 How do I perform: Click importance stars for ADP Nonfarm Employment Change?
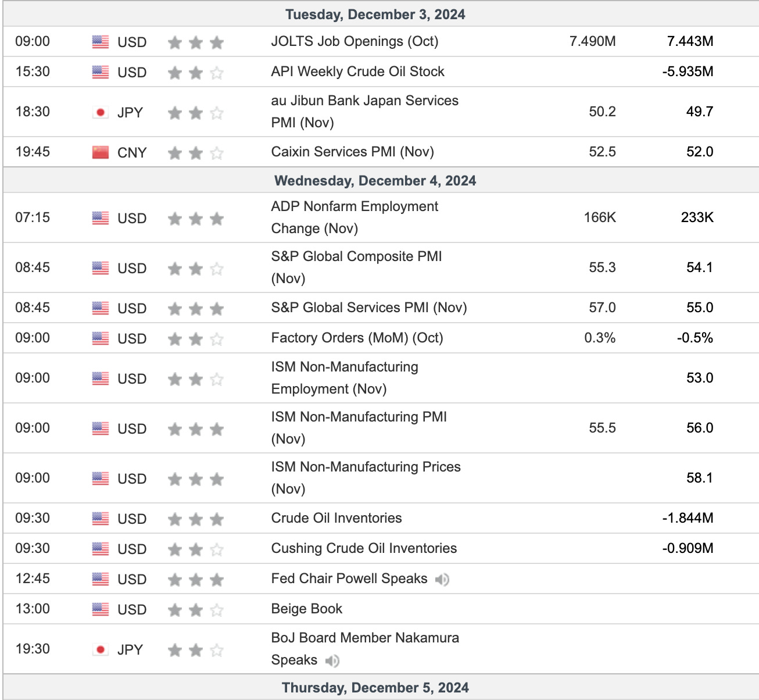coord(196,219)
